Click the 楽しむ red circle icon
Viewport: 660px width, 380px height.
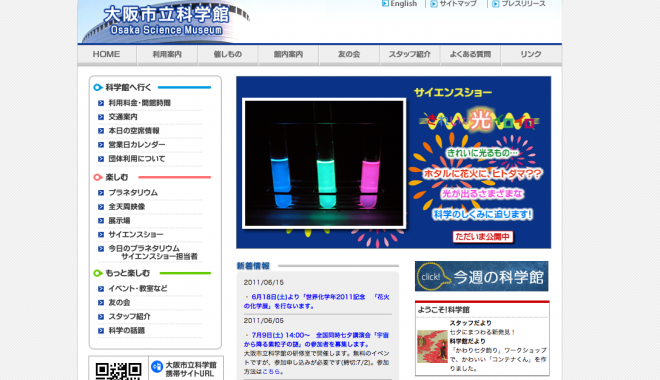(x=98, y=177)
